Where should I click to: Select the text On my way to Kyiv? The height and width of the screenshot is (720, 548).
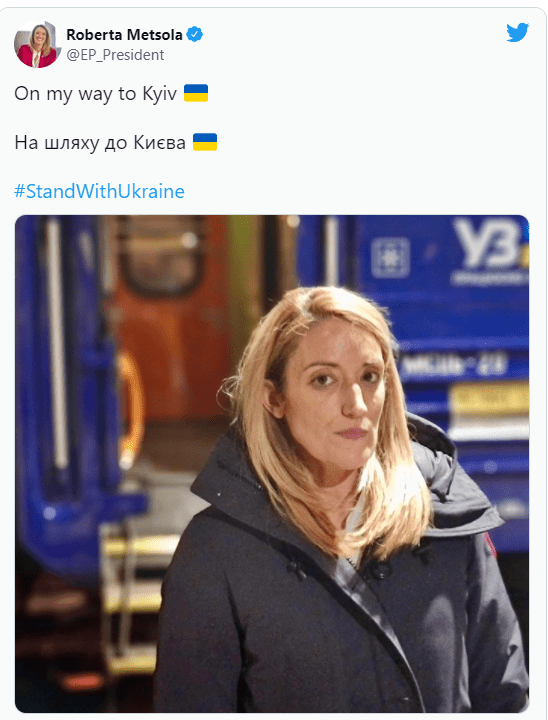(x=96, y=94)
